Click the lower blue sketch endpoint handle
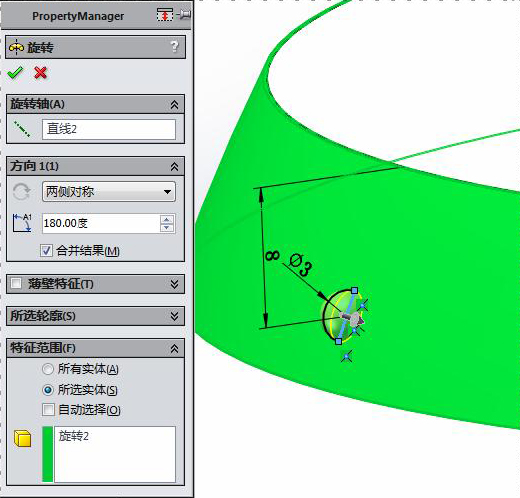 pos(338,341)
